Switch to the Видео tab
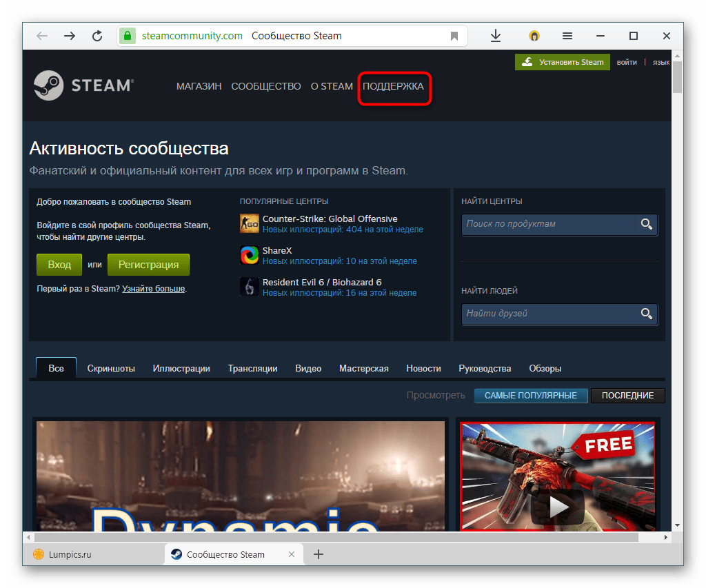 click(308, 368)
